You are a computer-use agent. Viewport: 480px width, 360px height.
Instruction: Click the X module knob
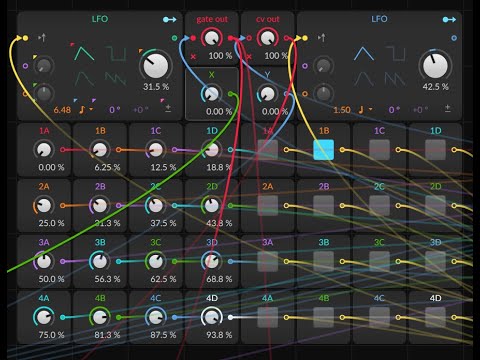click(212, 94)
